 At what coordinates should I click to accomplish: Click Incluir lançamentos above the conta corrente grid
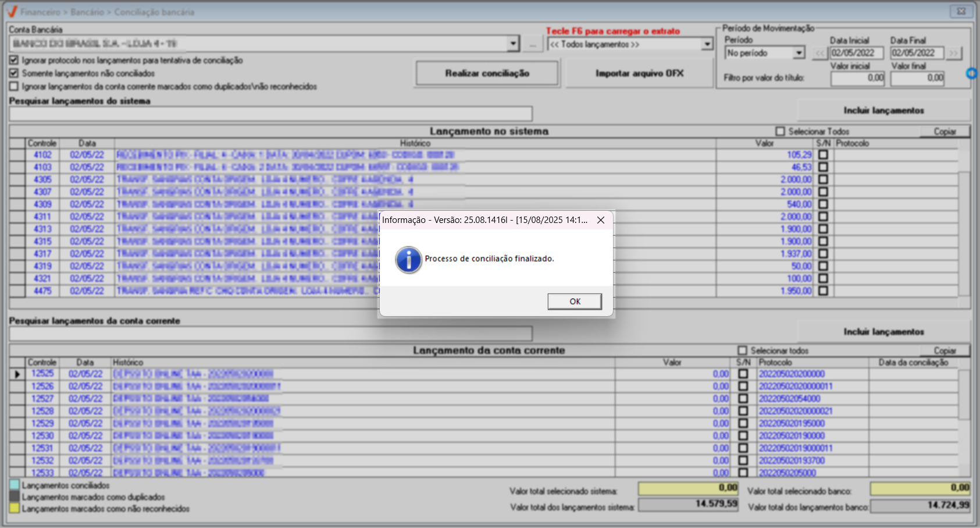click(x=883, y=332)
